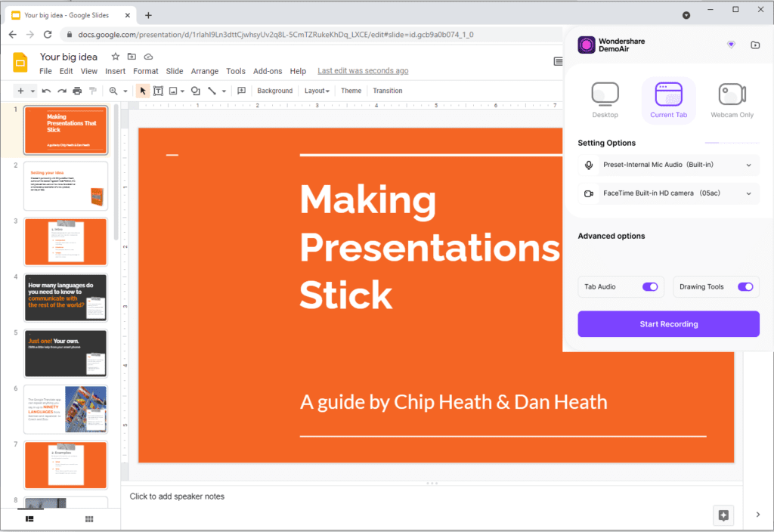Screen dimensions: 774x532
Task: Open the Insert menu
Action: coord(115,71)
